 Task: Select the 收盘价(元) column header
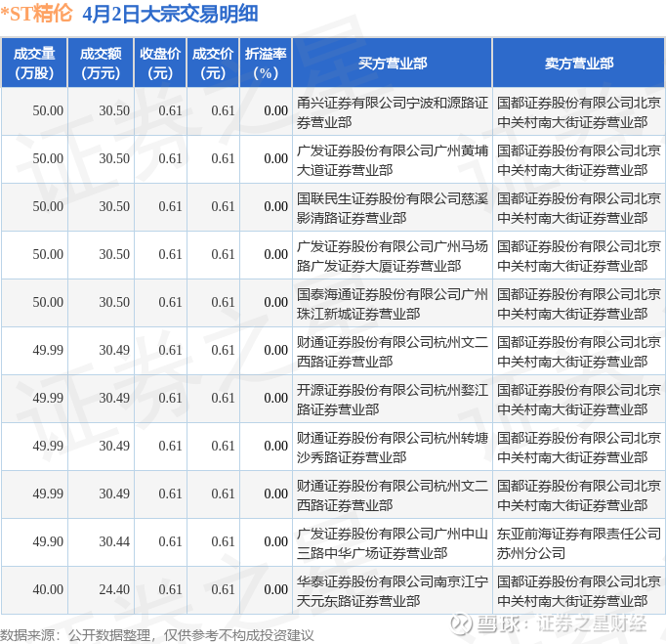[x=160, y=63]
